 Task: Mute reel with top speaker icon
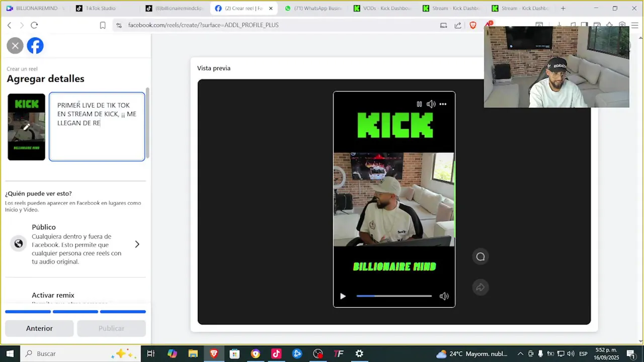[431, 104]
